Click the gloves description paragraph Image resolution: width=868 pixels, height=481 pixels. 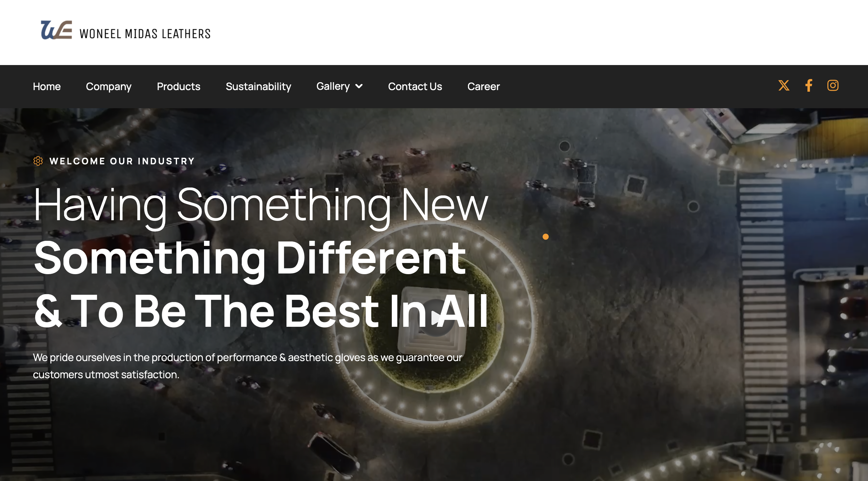(247, 366)
